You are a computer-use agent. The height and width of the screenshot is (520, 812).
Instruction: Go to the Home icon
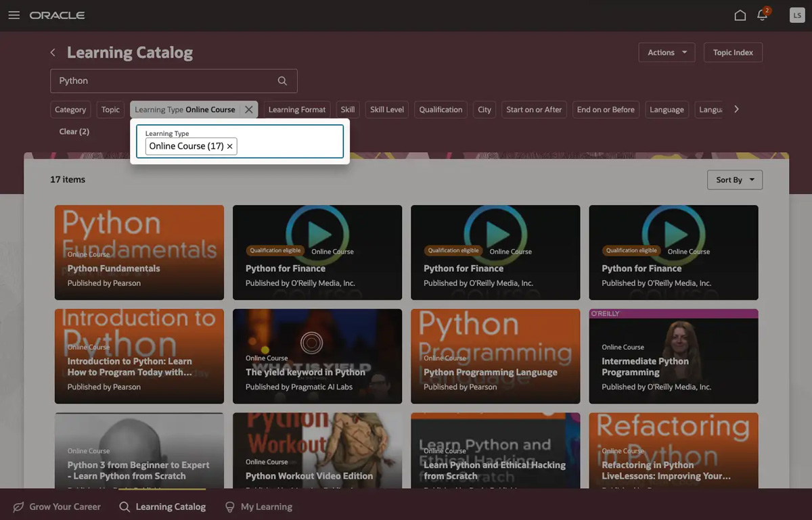(740, 16)
